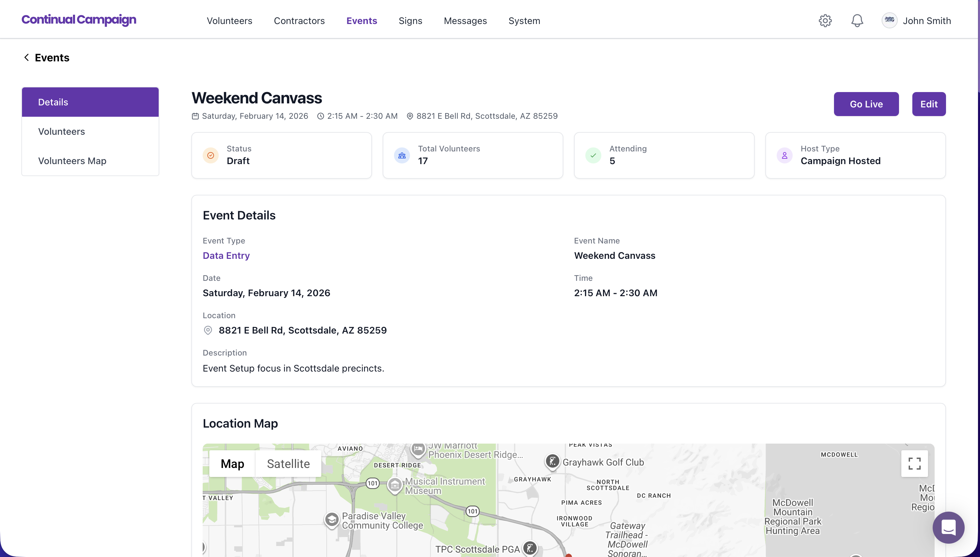Click the green checkmark in Attending card
980x557 pixels.
pos(593,155)
